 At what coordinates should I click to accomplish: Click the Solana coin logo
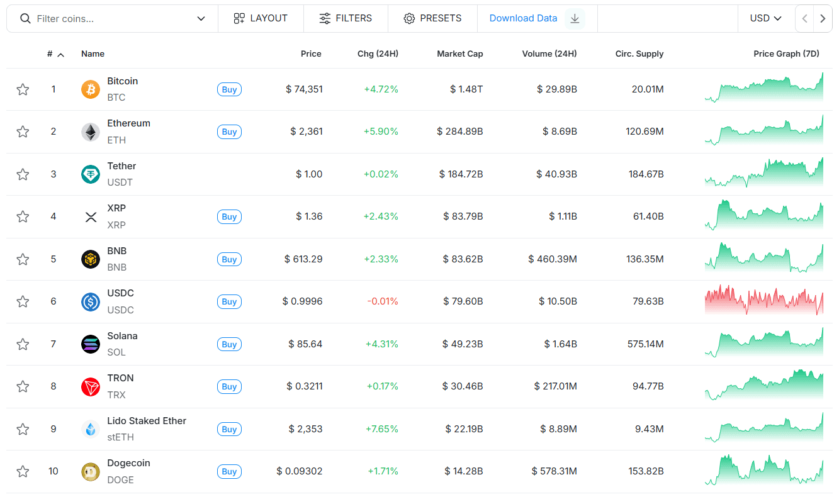[90, 344]
